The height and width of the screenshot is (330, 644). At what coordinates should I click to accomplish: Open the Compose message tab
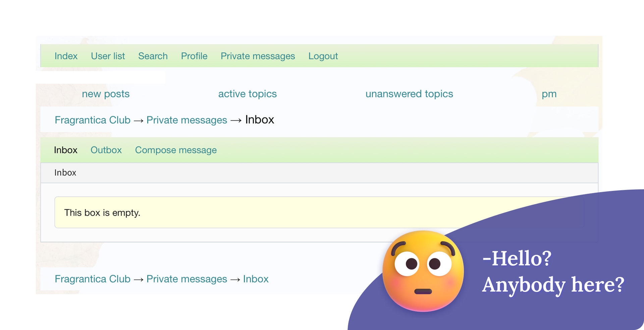(176, 150)
